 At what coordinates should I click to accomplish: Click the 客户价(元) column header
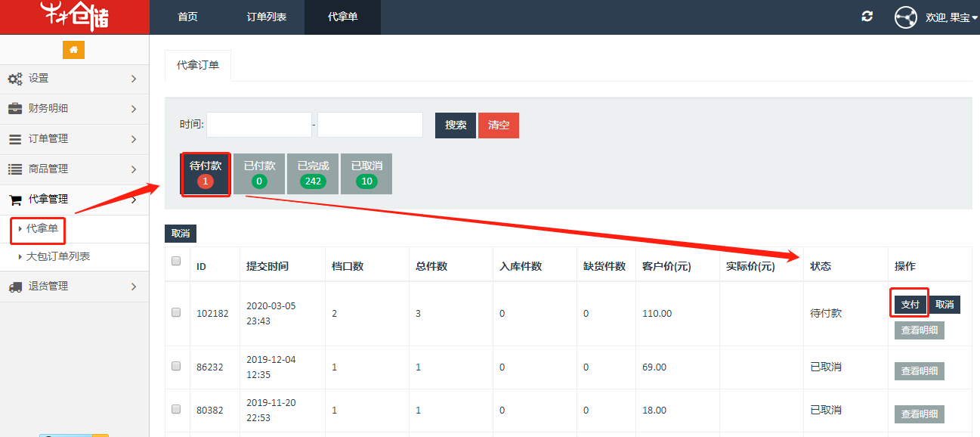[666, 267]
